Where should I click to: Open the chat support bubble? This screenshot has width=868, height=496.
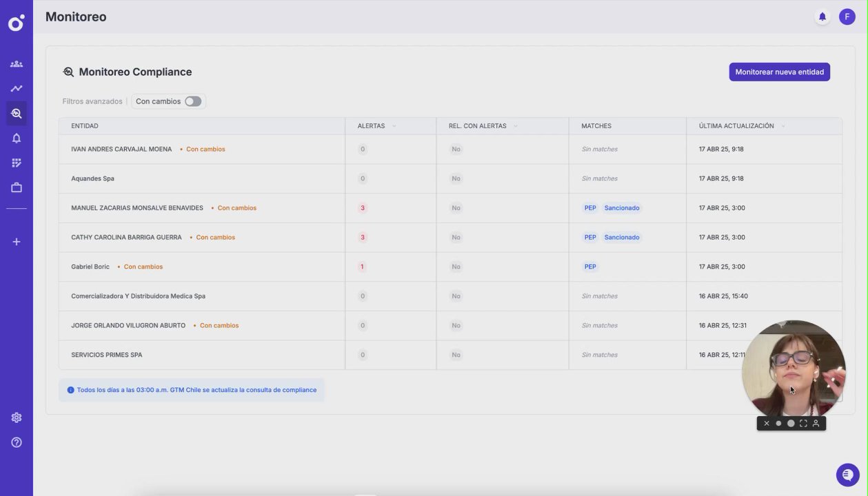(x=847, y=475)
